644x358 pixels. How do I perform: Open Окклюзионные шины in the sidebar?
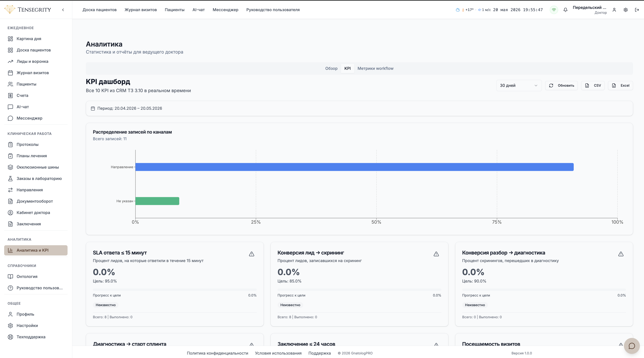coord(36,167)
